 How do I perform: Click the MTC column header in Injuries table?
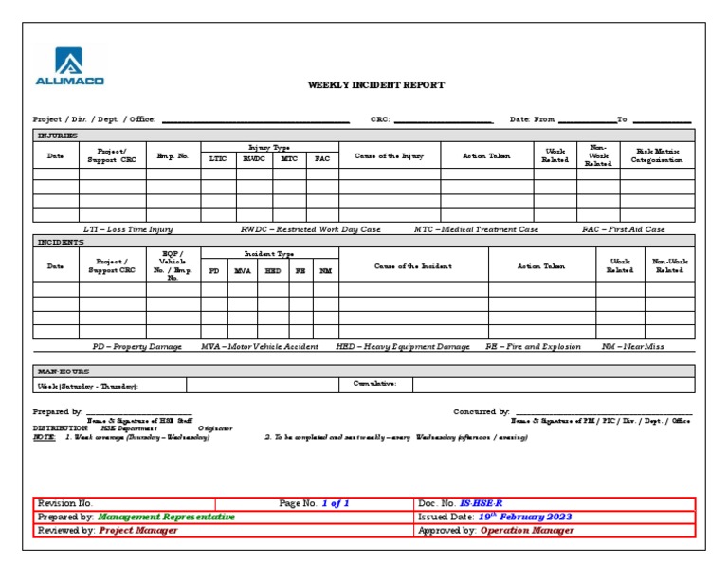[289, 159]
